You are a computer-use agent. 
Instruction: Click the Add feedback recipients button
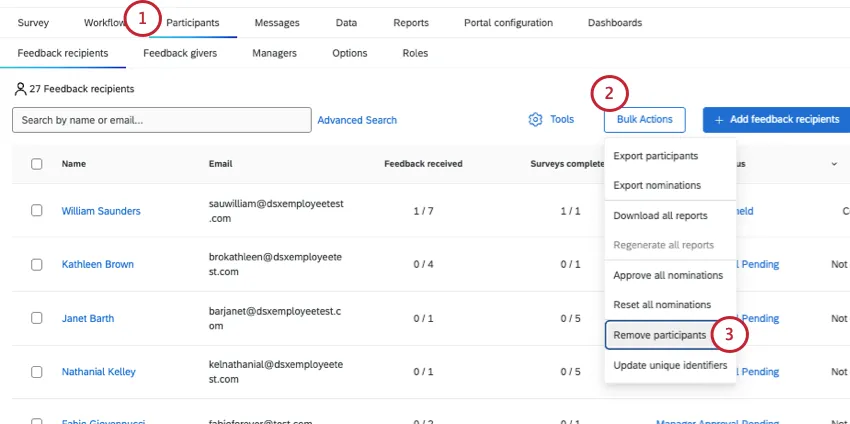(x=776, y=119)
